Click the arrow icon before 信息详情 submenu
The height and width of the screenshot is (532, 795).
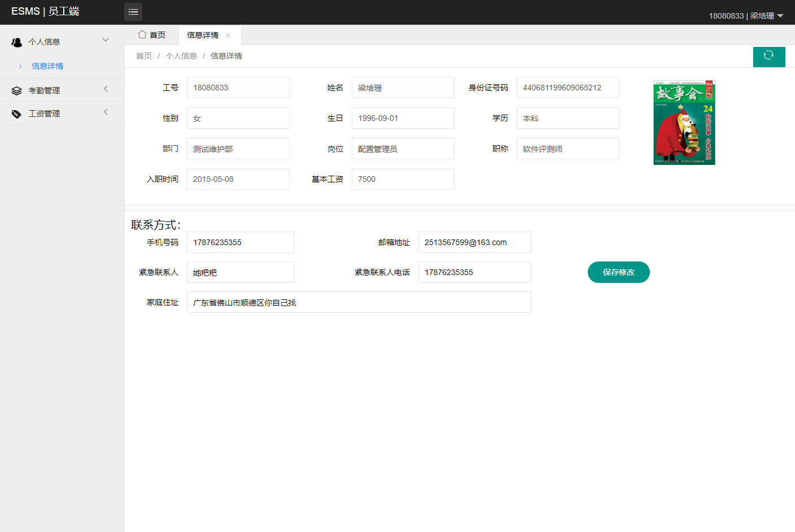(20, 66)
